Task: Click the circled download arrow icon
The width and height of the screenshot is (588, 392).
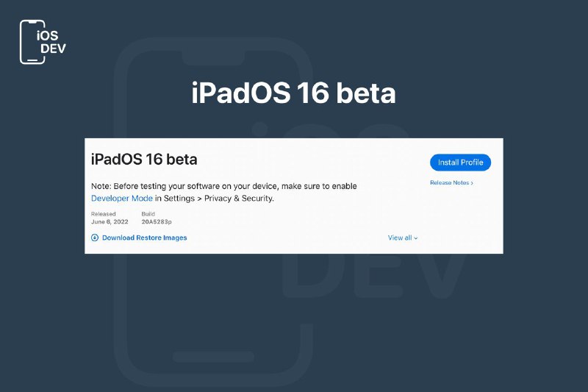Action: 95,238
